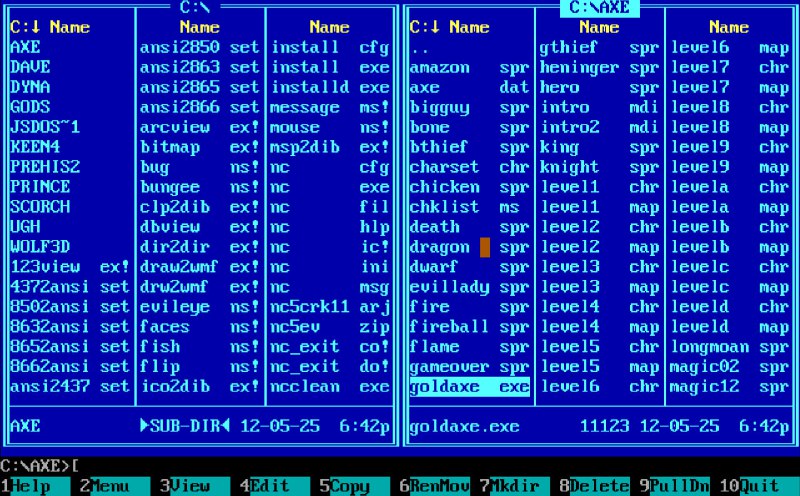Screen dimensions: 800x496
Task: Select the dragon.spr file entry
Action: click(469, 247)
